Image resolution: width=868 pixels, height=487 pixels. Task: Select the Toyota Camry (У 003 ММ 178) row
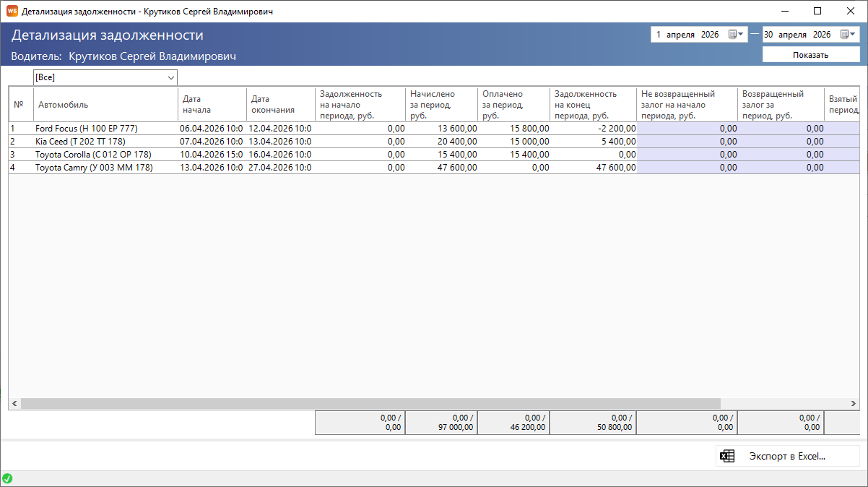tap(434, 167)
